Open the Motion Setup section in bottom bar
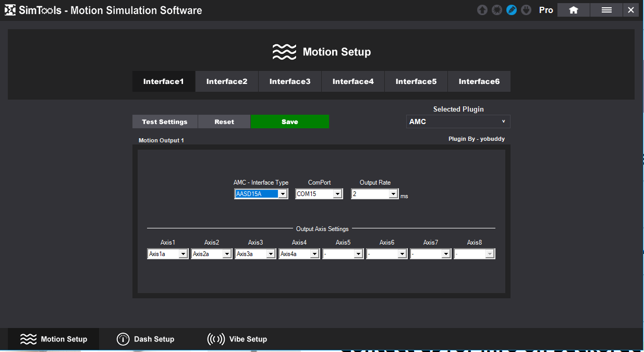Image resolution: width=644 pixels, height=352 pixels. (x=54, y=339)
